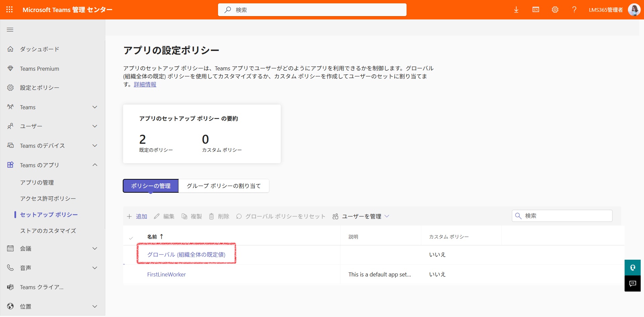
Task: Click Microsoft Teams 管理 センター title
Action: 67,10
